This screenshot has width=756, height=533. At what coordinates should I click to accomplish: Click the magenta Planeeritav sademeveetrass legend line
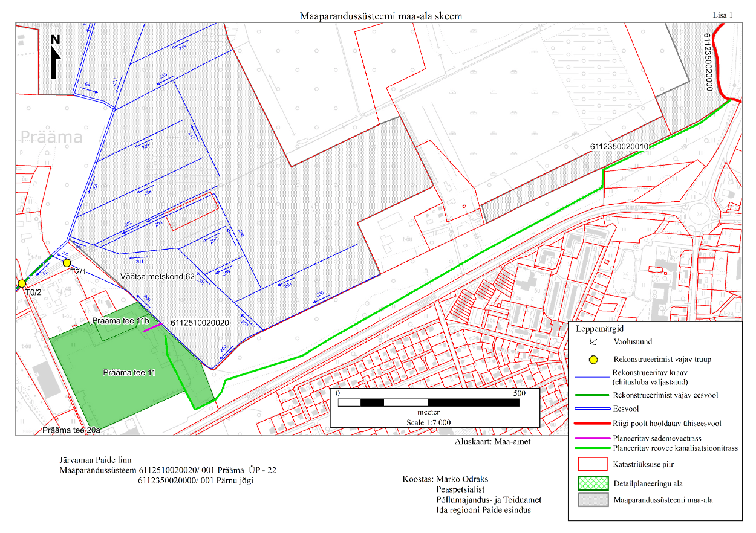[x=592, y=438]
